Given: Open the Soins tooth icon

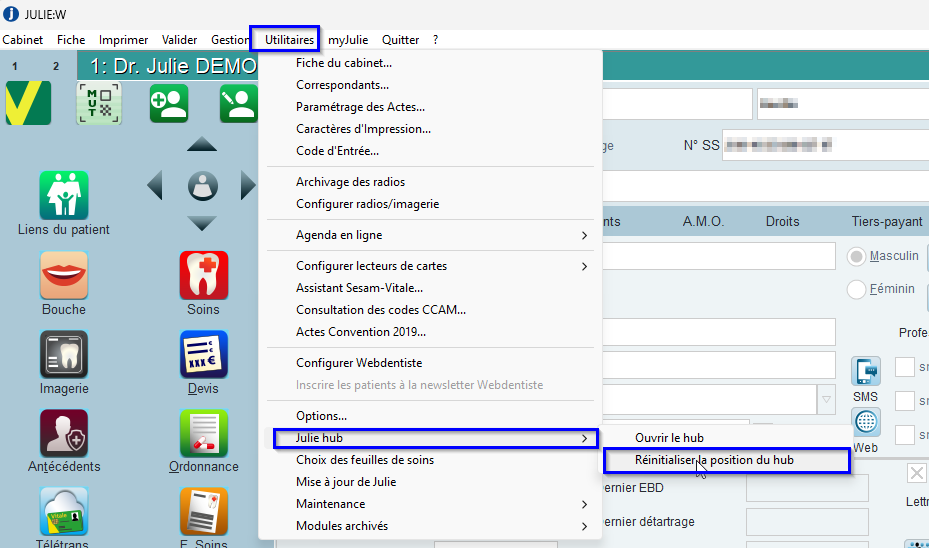Looking at the screenshot, I should (204, 275).
